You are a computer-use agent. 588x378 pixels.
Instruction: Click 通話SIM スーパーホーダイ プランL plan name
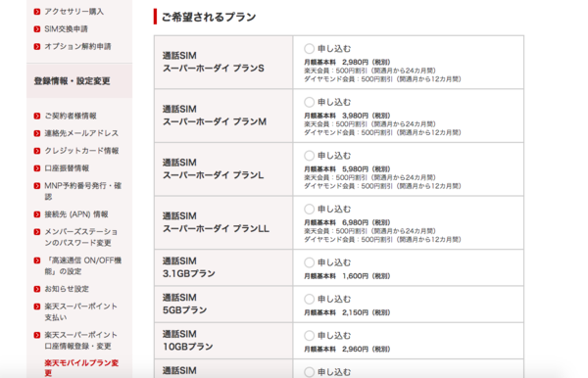click(x=213, y=169)
